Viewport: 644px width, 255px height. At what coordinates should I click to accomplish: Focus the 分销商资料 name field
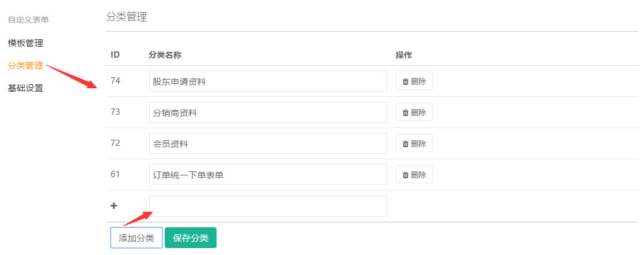(x=268, y=112)
